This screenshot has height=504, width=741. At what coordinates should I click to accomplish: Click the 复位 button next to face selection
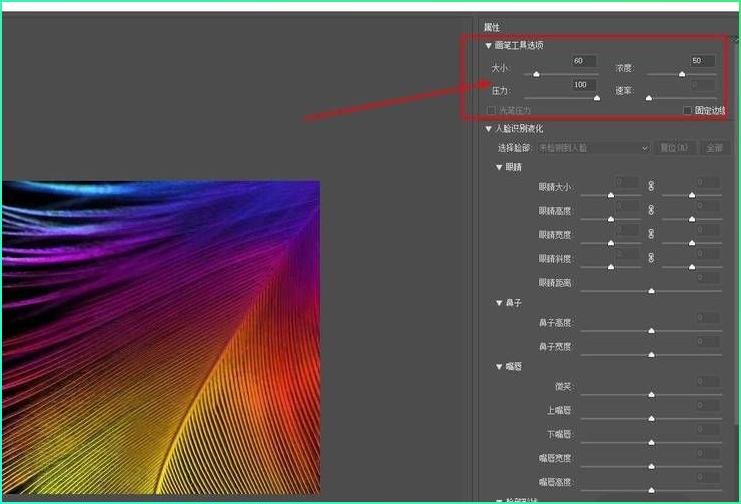tap(675, 148)
